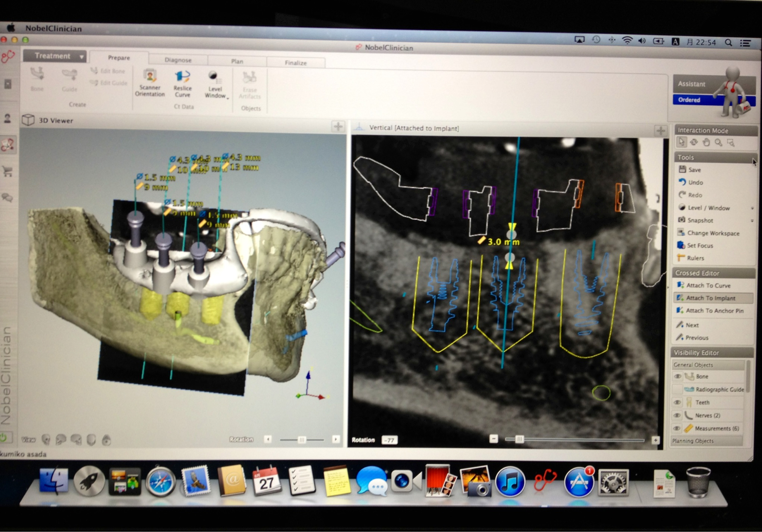Open iTunes from the Dock

pyautogui.click(x=510, y=481)
